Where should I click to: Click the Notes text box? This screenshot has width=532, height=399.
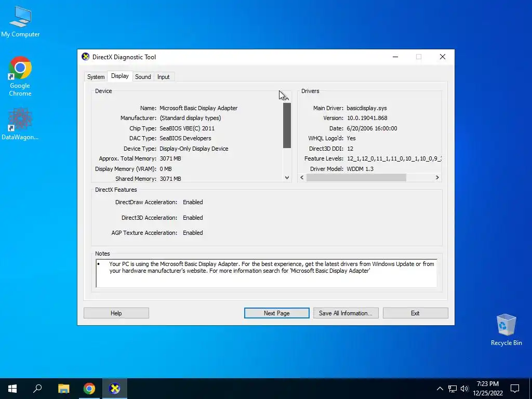point(267,273)
